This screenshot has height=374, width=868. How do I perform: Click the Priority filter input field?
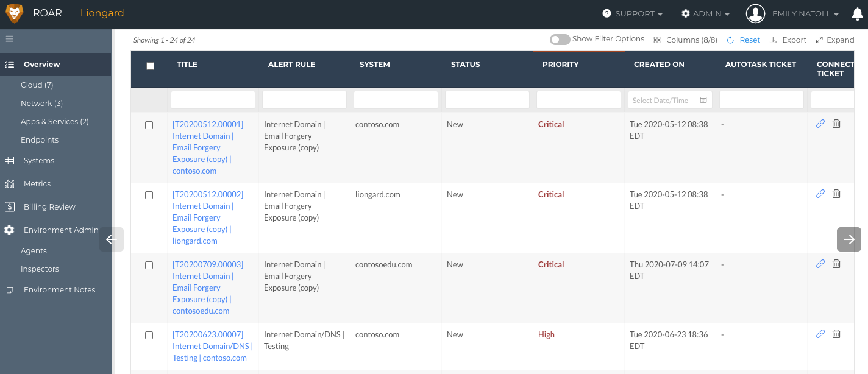(578, 100)
